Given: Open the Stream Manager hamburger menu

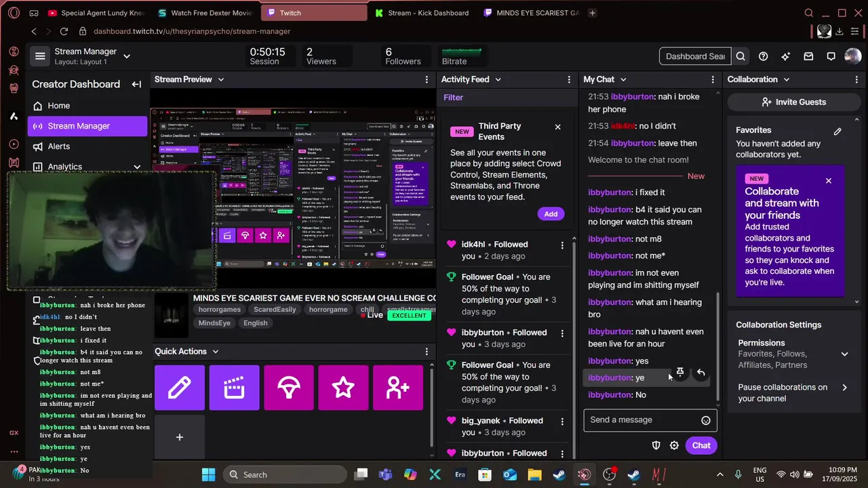Looking at the screenshot, I should (x=40, y=56).
